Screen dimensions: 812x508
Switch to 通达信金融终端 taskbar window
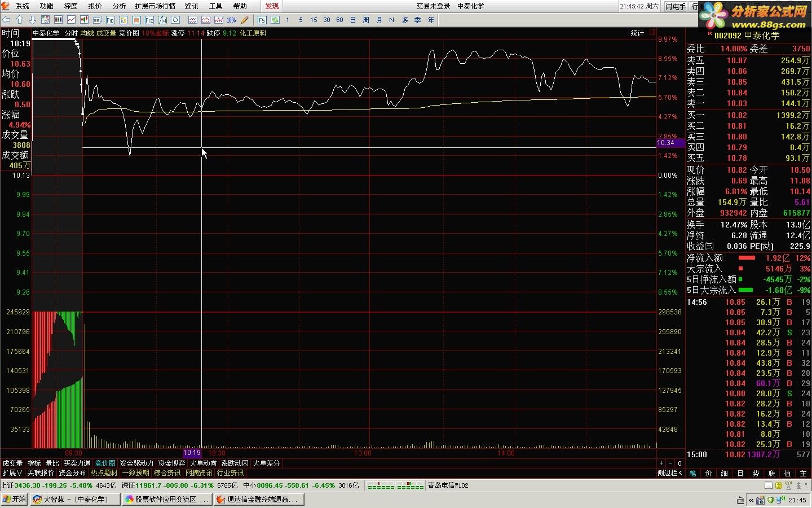259,500
